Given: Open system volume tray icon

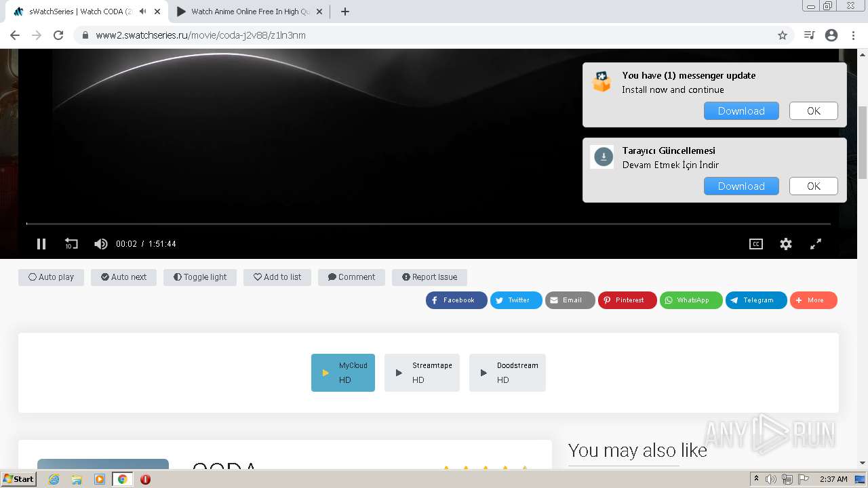Looking at the screenshot, I should [x=771, y=479].
